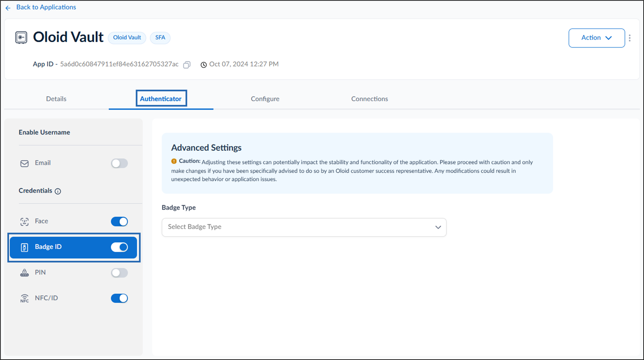Image resolution: width=644 pixels, height=360 pixels.
Task: Click the Oloid Vault tag badge
Action: click(x=127, y=38)
